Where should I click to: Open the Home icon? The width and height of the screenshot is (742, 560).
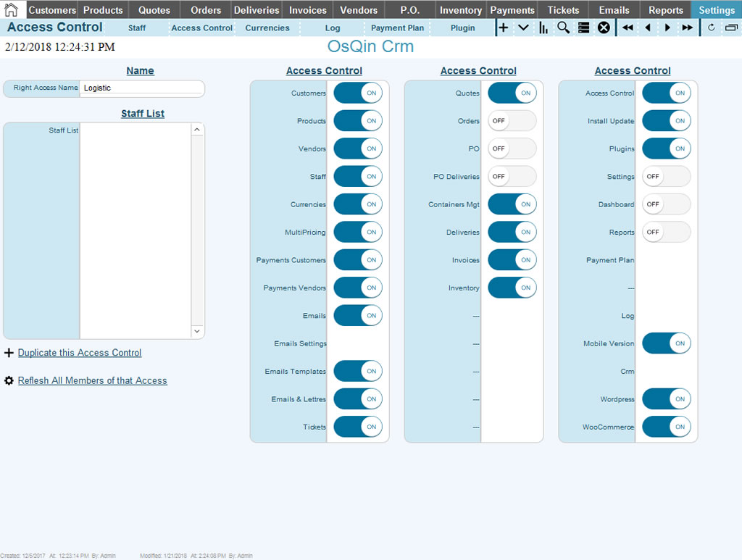(x=11, y=9)
